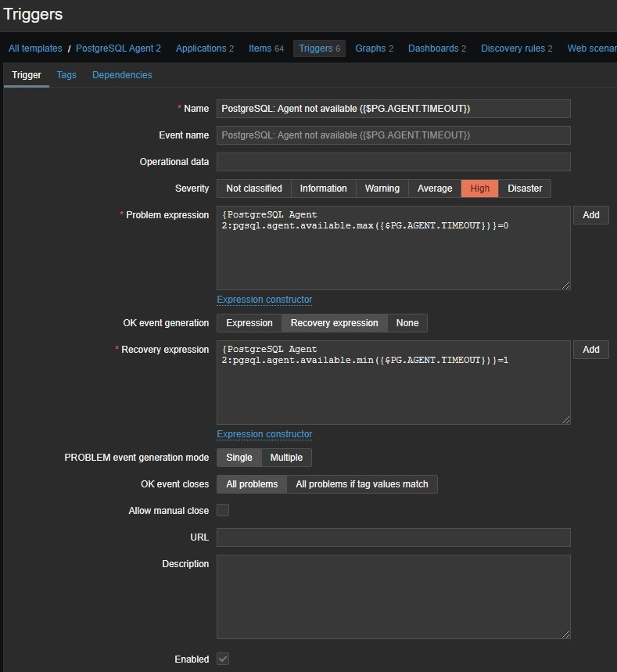Open Discovery rules section
This screenshot has height=672, width=617.
[516, 49]
